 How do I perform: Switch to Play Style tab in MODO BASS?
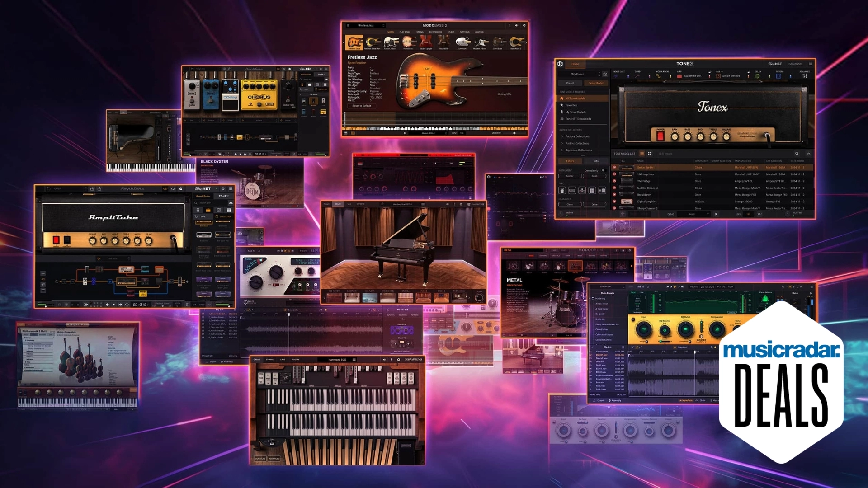405,32
